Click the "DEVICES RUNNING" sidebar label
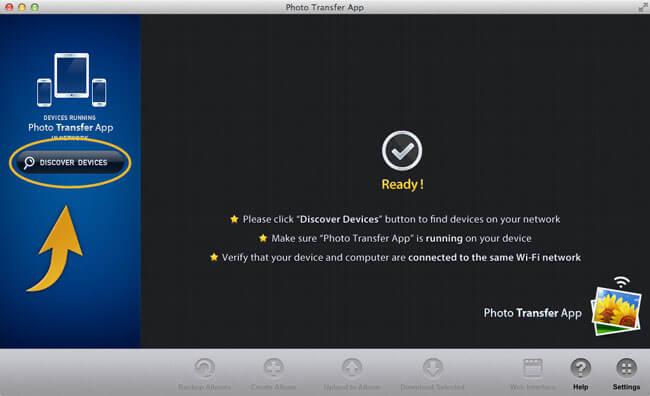 click(70, 118)
